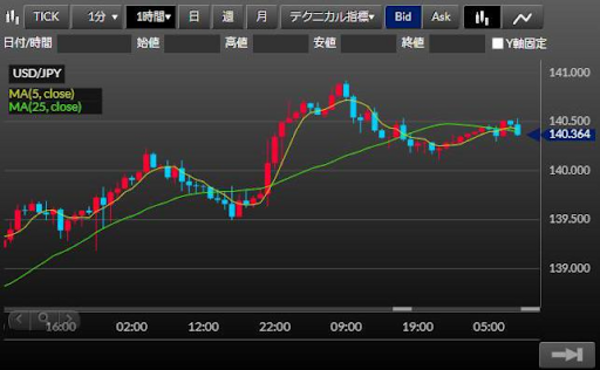This screenshot has width=600, height=370.
Task: Click the 140.000 price axis label
Action: [x=569, y=170]
